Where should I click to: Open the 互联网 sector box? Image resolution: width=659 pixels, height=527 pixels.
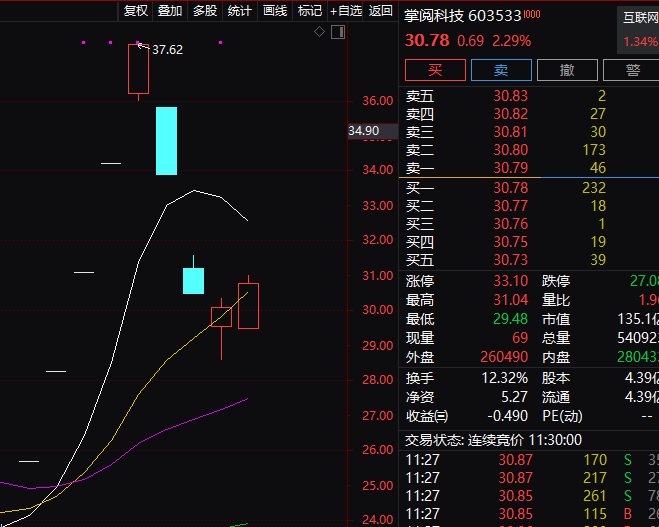[x=638, y=30]
